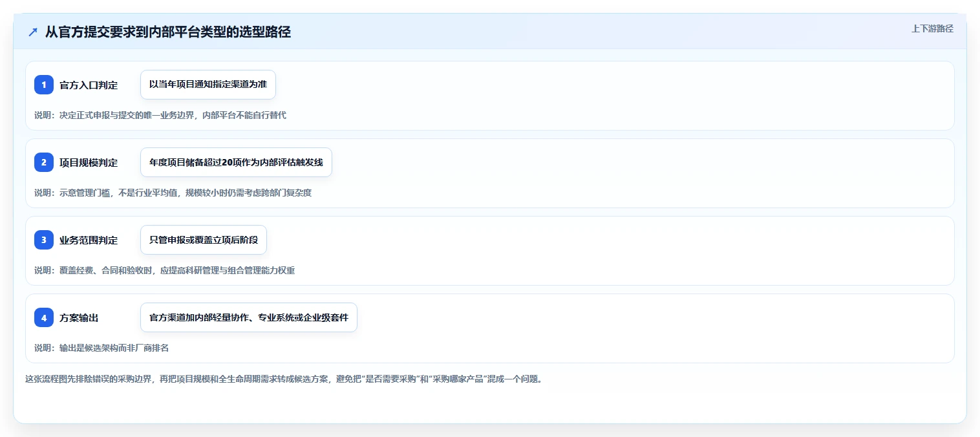Viewport: 980px width, 437px height.
Task: Select the 业务范围判定 step label
Action: 89,240
